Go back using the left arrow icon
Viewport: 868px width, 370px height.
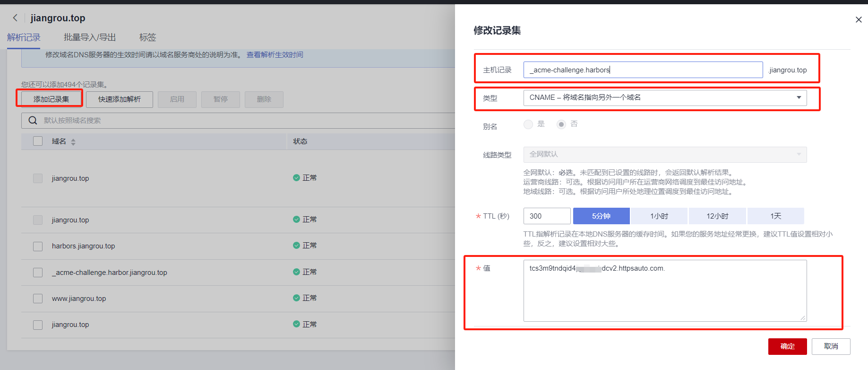(15, 18)
